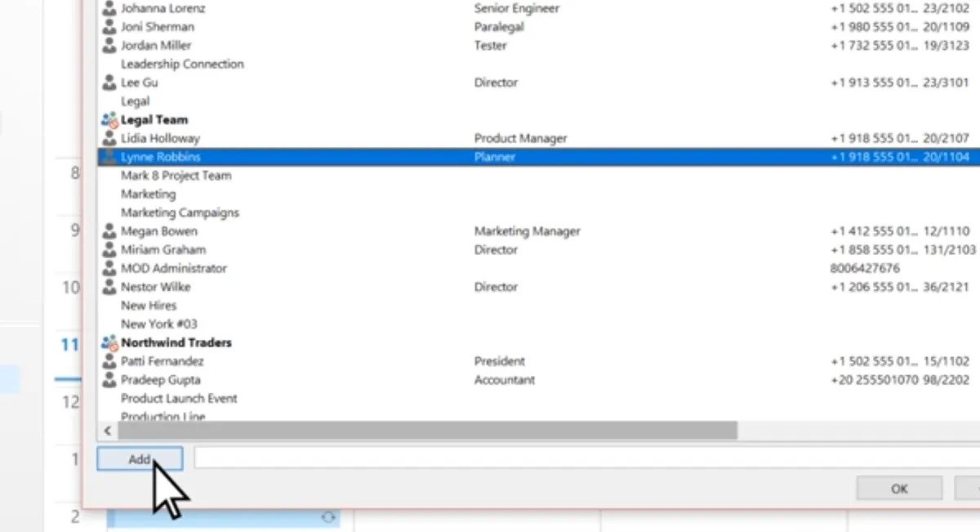Select the Legal list entry
Viewport: 980px width, 532px height.
point(136,101)
